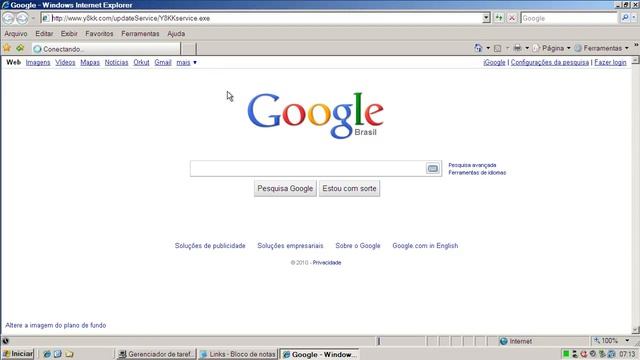Image resolution: width=640 pixels, height=360 pixels.
Task: Click the Pesquisa Google button
Action: coord(285,189)
